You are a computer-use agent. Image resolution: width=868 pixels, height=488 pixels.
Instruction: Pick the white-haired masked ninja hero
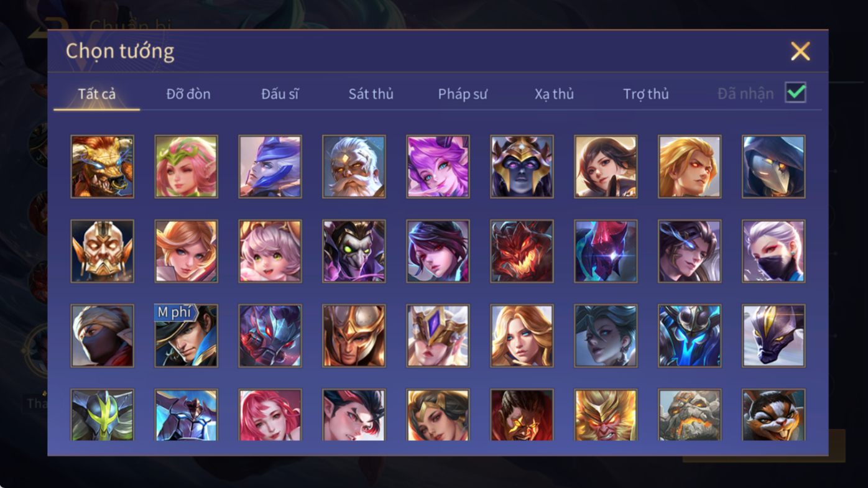tap(773, 251)
